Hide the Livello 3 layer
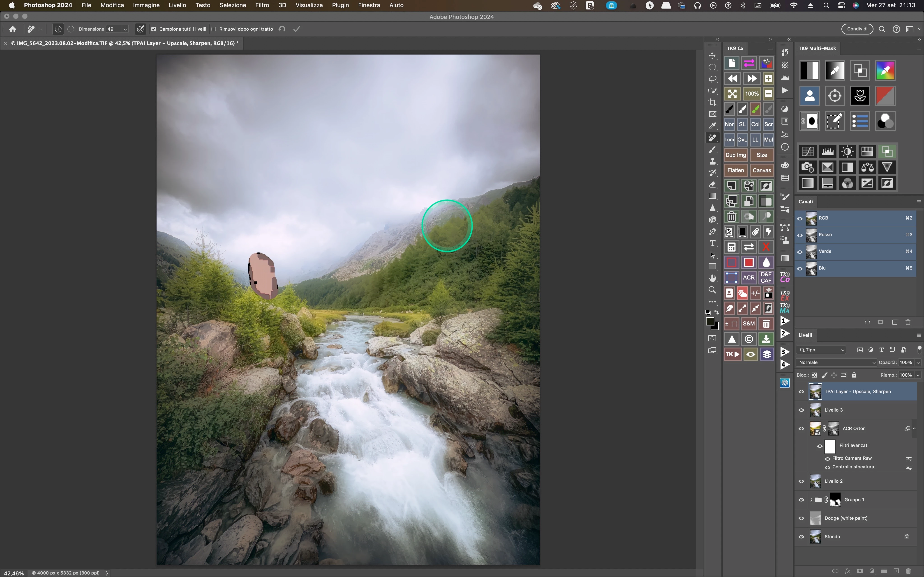The image size is (924, 577). coord(801,410)
